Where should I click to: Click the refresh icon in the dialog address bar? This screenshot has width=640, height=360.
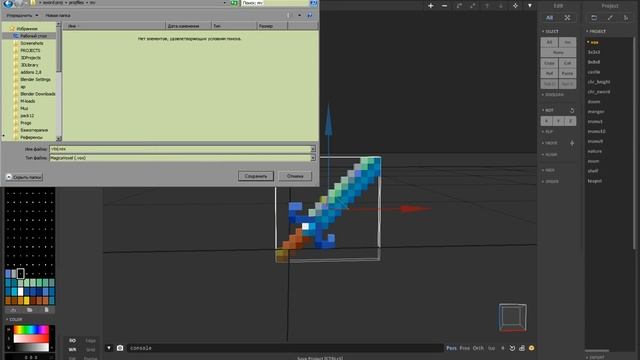[x=234, y=3]
